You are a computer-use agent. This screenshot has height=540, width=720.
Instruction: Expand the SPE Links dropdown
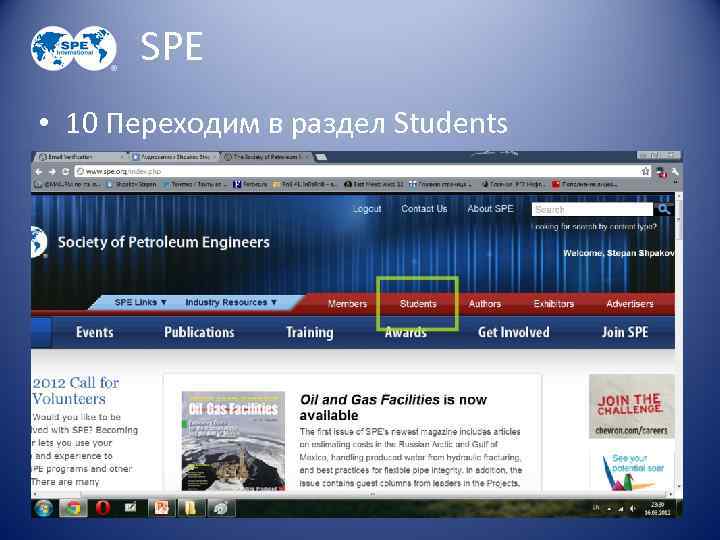141,302
